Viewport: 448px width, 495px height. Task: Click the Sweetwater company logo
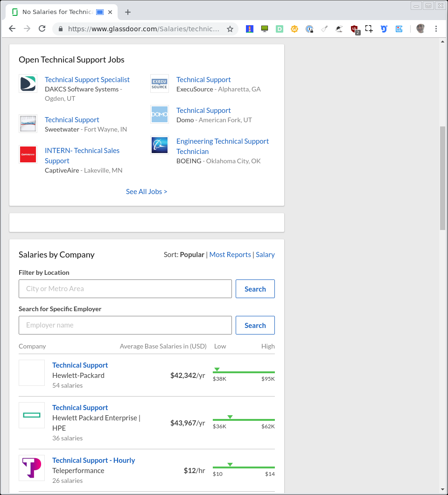coord(28,124)
